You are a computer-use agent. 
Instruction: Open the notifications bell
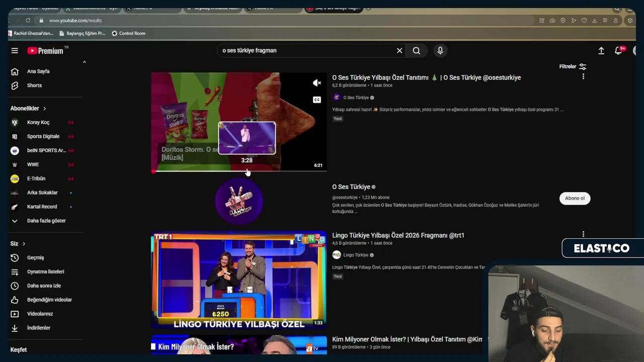point(618,51)
